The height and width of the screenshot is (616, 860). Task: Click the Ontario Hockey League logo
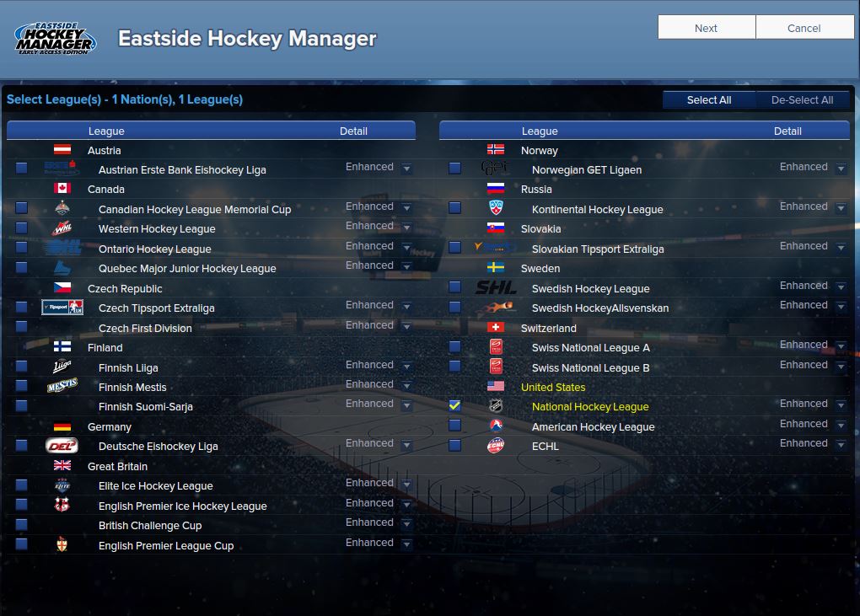pos(62,249)
